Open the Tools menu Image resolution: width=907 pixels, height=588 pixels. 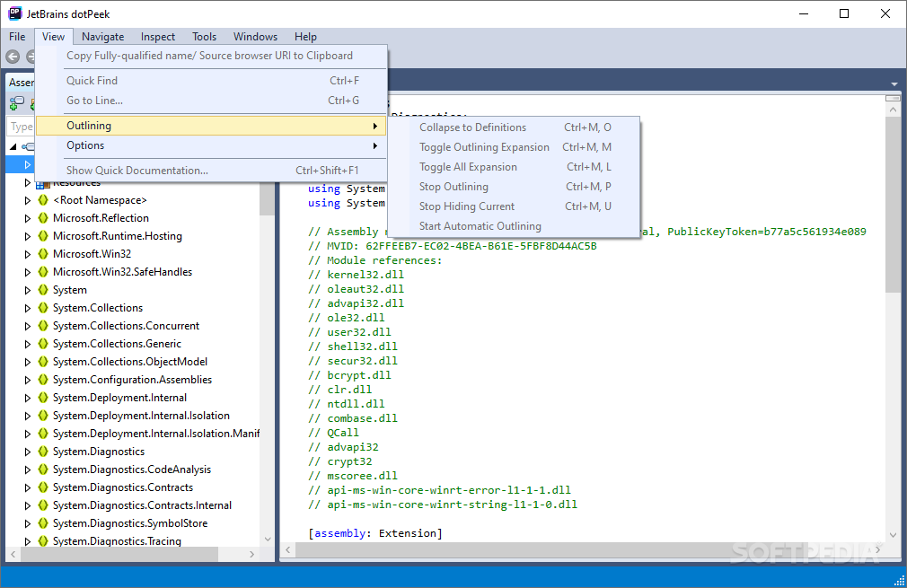(204, 37)
